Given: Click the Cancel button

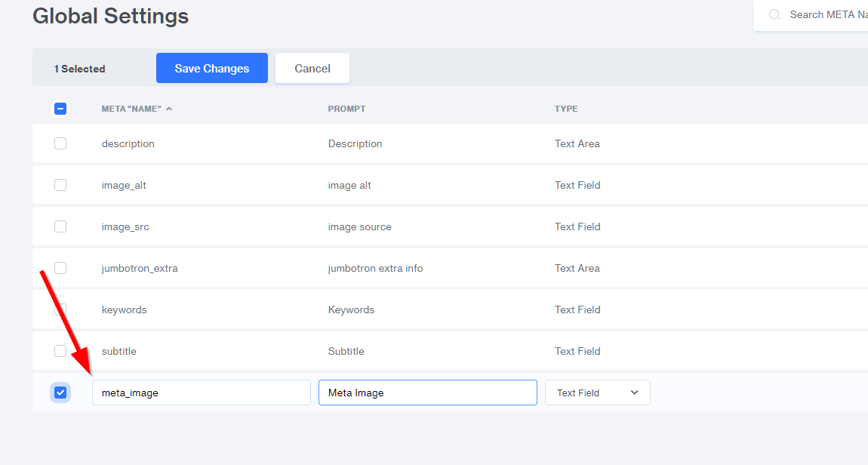Looking at the screenshot, I should click(x=312, y=68).
